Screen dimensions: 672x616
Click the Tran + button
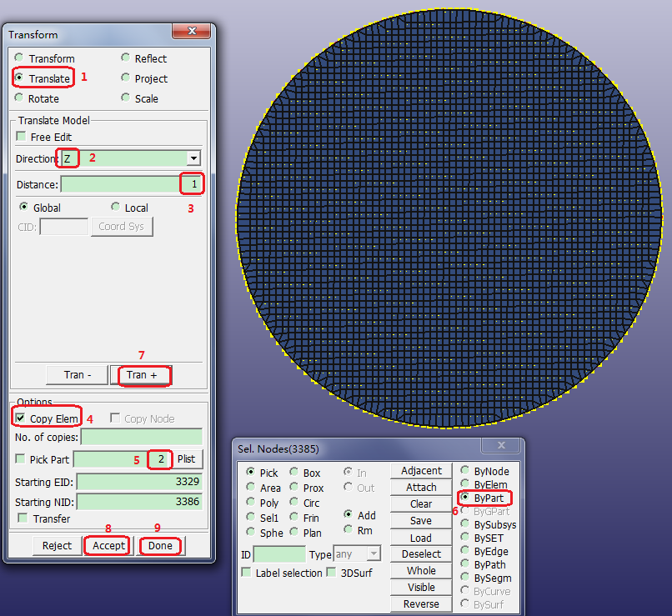pos(143,375)
